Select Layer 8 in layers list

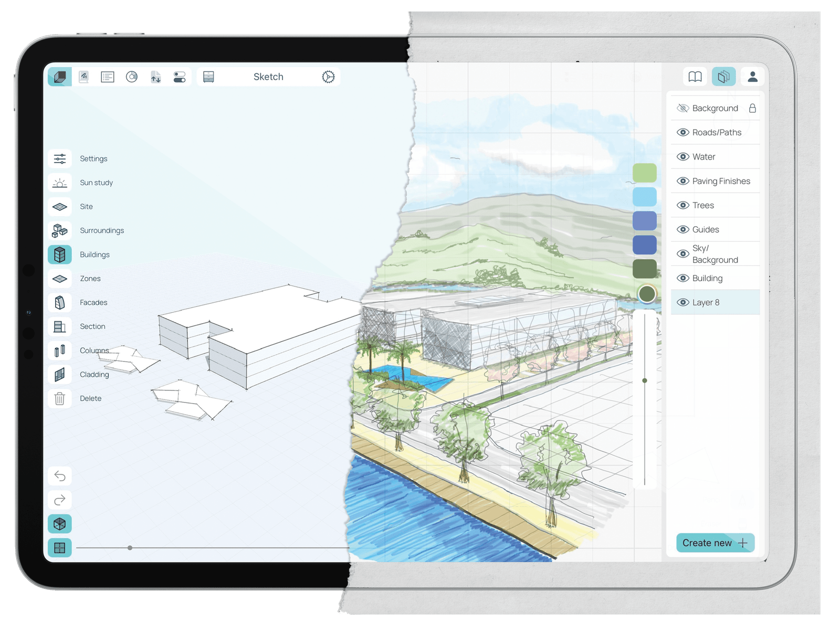pyautogui.click(x=715, y=302)
